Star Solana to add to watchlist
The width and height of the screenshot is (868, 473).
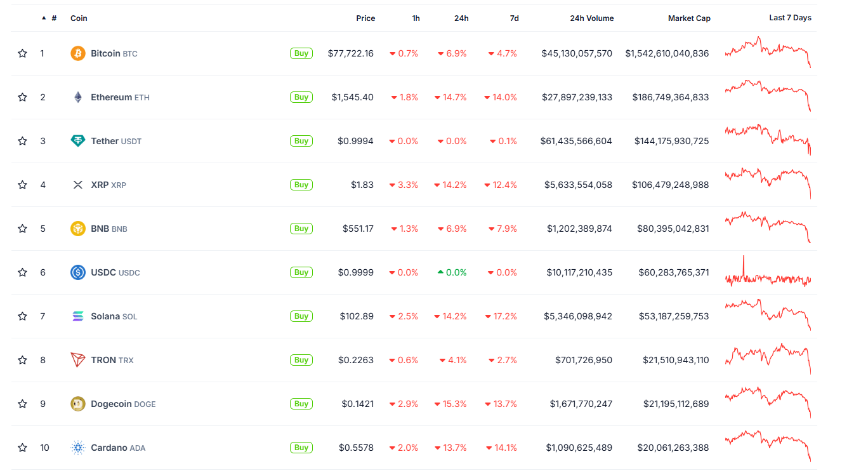click(22, 316)
